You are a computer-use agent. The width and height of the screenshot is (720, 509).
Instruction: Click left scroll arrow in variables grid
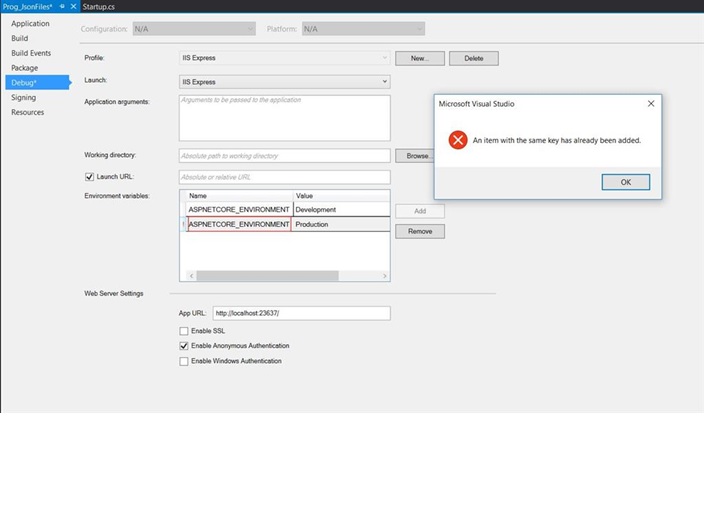[x=191, y=276]
